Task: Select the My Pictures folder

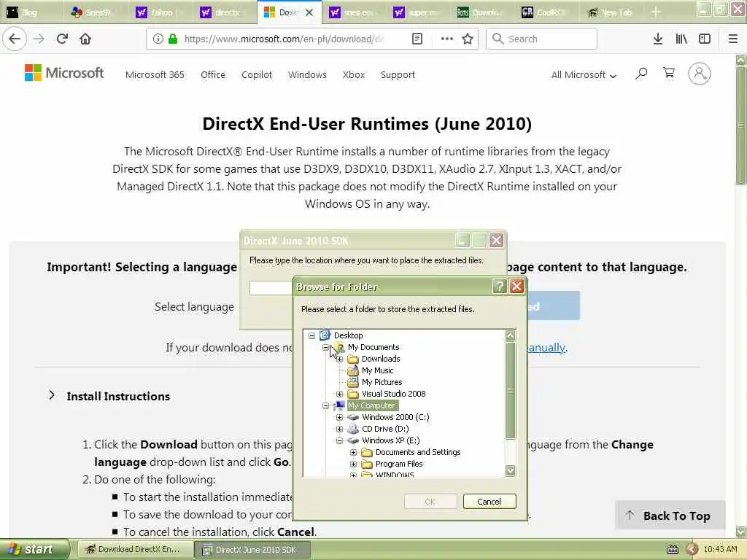Action: coord(382,382)
